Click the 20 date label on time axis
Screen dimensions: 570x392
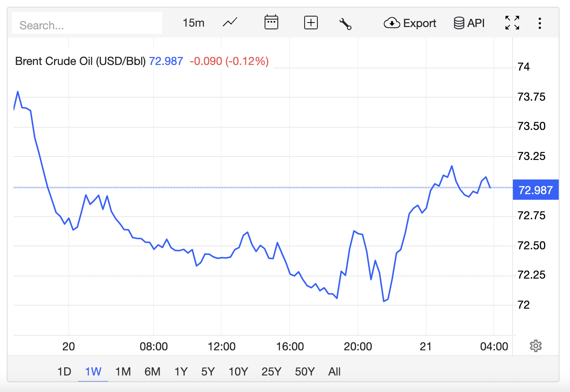point(68,346)
